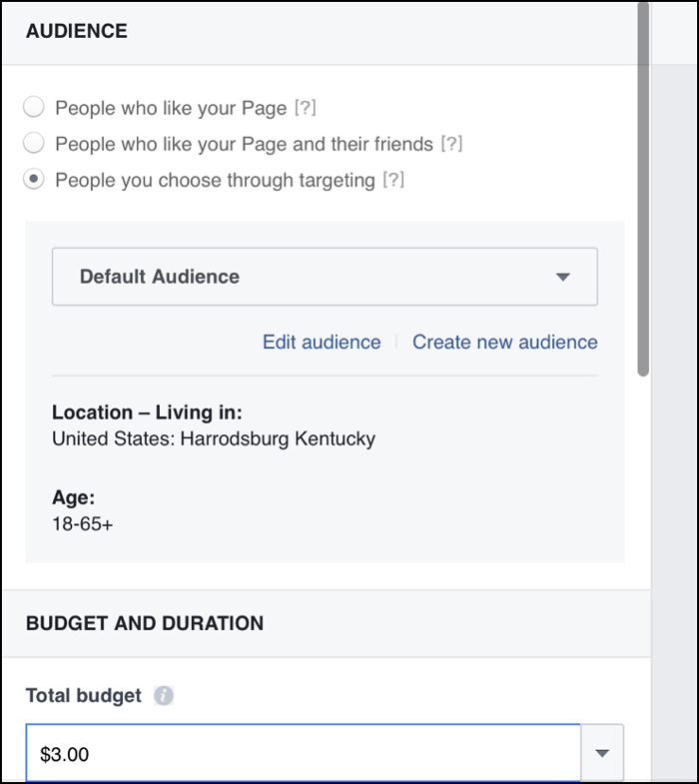
Task: Click the Total budget info icon
Action: tap(164, 695)
